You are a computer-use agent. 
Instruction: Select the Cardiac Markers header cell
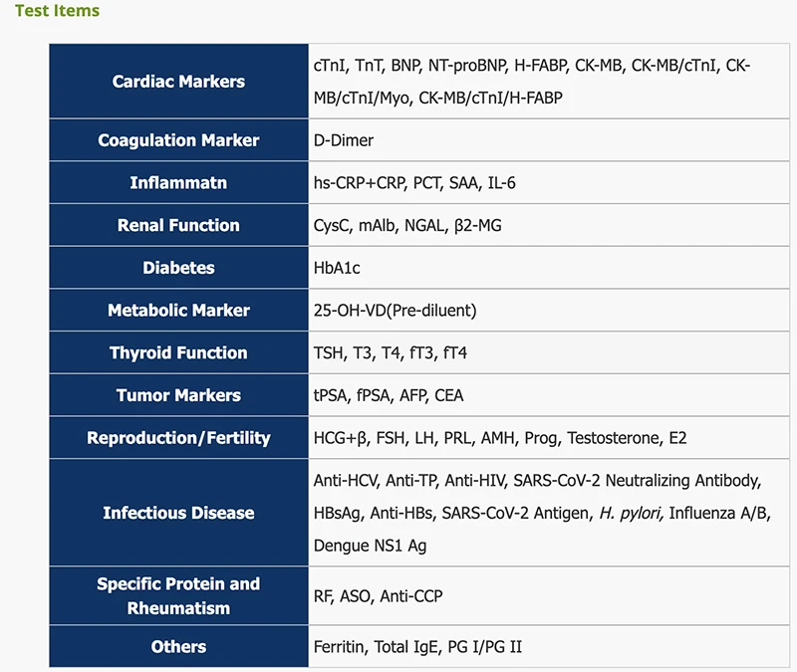(178, 82)
